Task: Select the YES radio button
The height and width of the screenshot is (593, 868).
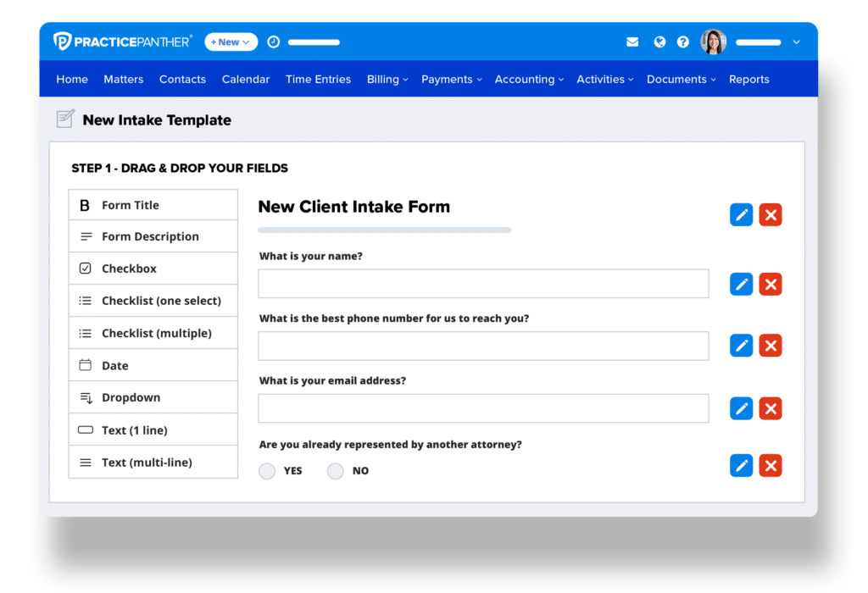Action: click(x=267, y=471)
